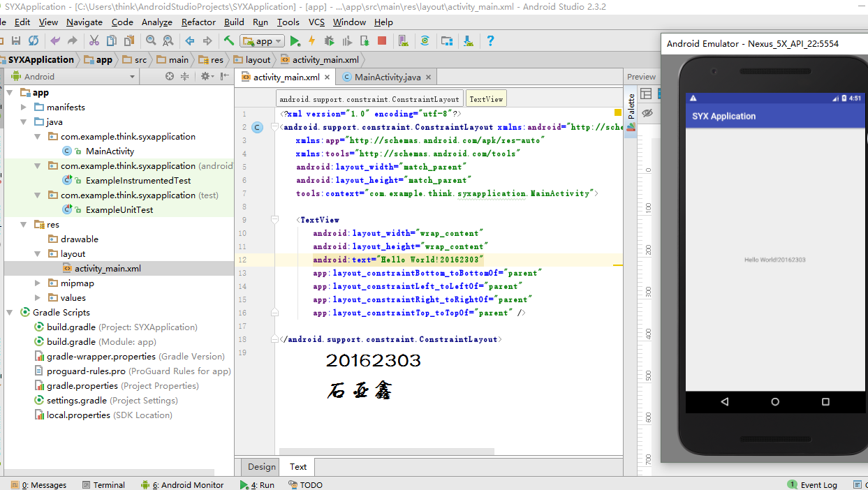Open the project panel gear settings dropdown

click(x=206, y=77)
